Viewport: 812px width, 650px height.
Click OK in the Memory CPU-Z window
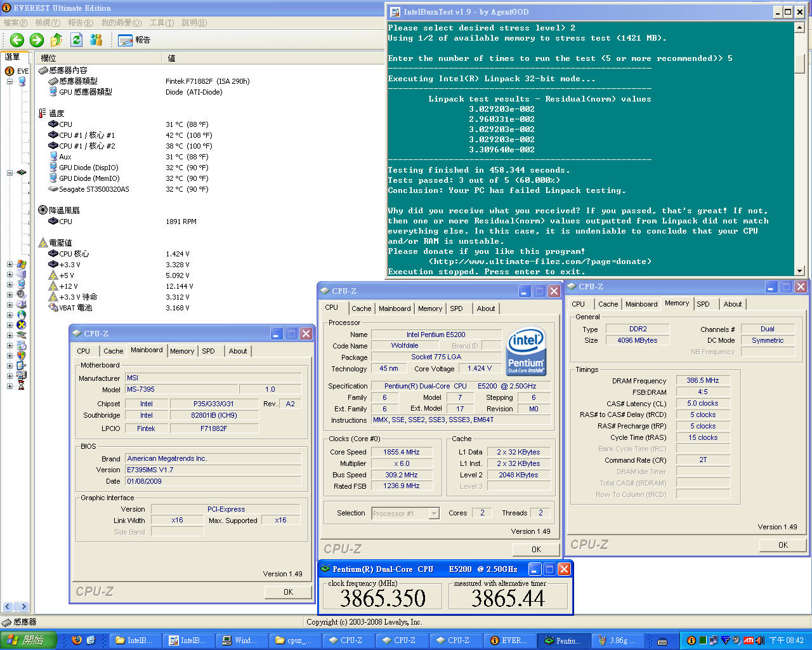[783, 545]
